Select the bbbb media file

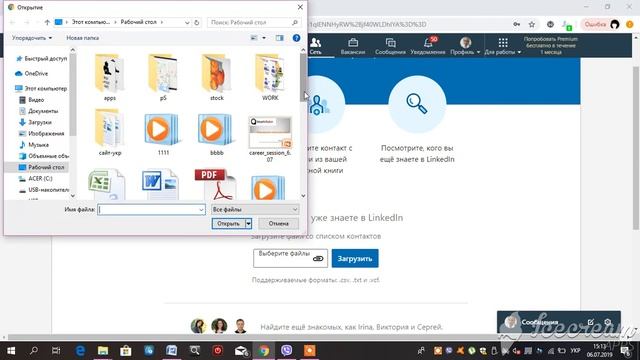pos(217,134)
